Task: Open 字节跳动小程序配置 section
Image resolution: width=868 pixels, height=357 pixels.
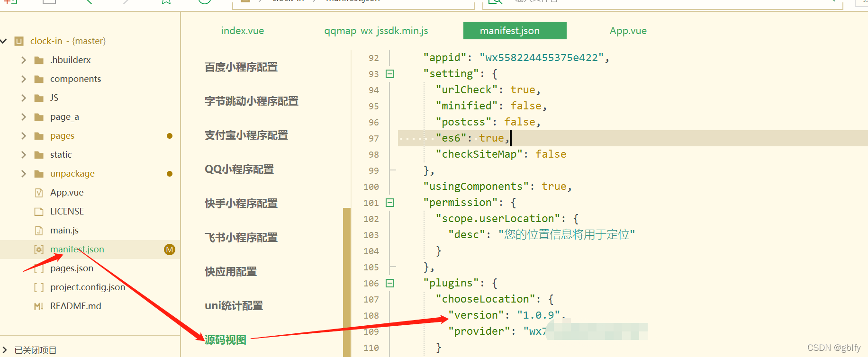Action: 252,101
